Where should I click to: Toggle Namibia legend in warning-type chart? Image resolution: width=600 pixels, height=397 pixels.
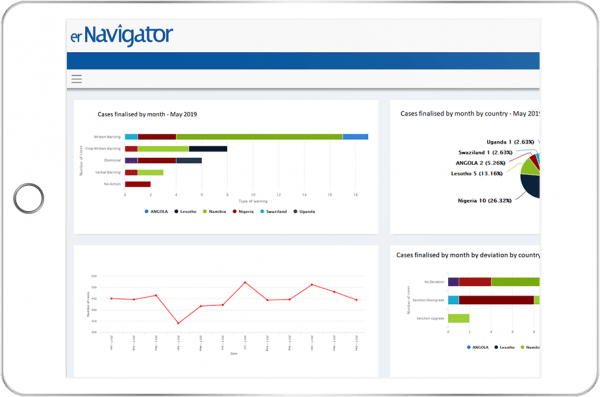[x=214, y=211]
